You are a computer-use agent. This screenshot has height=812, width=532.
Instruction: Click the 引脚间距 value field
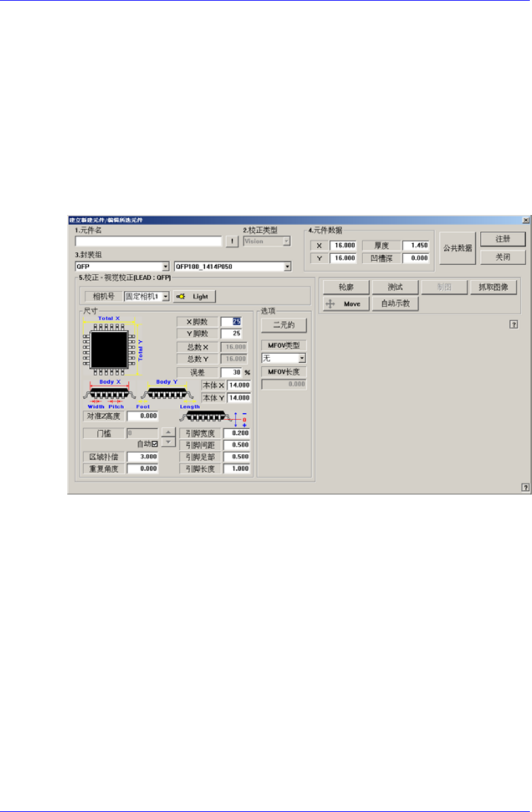tap(237, 445)
